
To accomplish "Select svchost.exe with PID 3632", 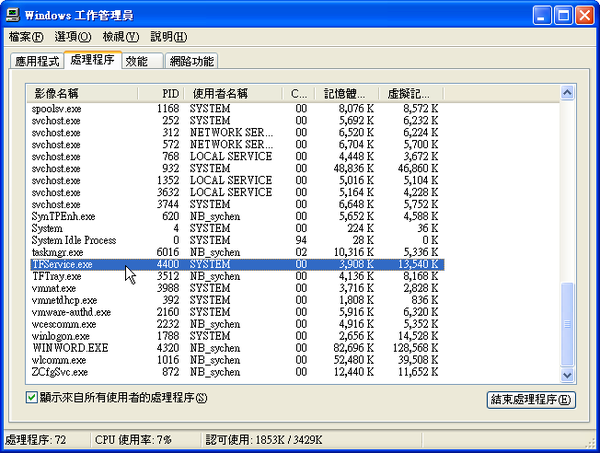I will tap(237, 192).
